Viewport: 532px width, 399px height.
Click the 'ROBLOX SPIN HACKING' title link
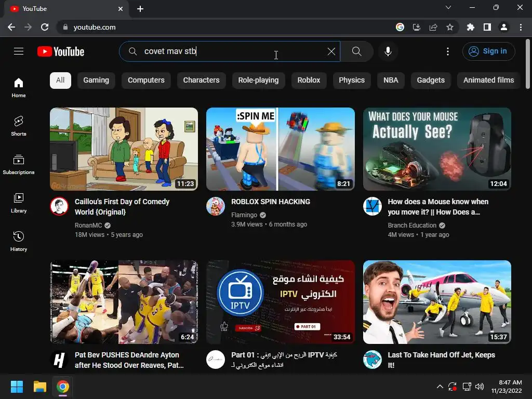point(270,202)
